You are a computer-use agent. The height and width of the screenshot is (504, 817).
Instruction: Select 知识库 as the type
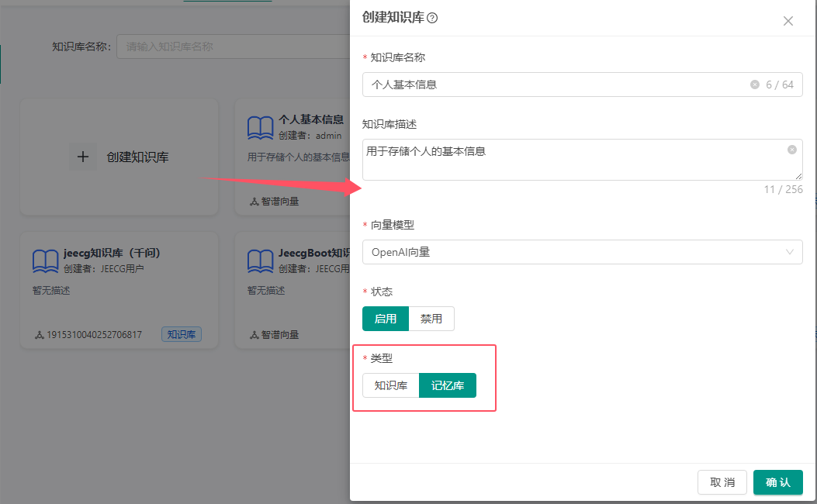pos(391,385)
